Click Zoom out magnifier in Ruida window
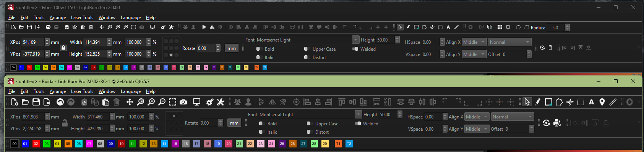Viewport: 644px width, 152px height. tap(162, 102)
